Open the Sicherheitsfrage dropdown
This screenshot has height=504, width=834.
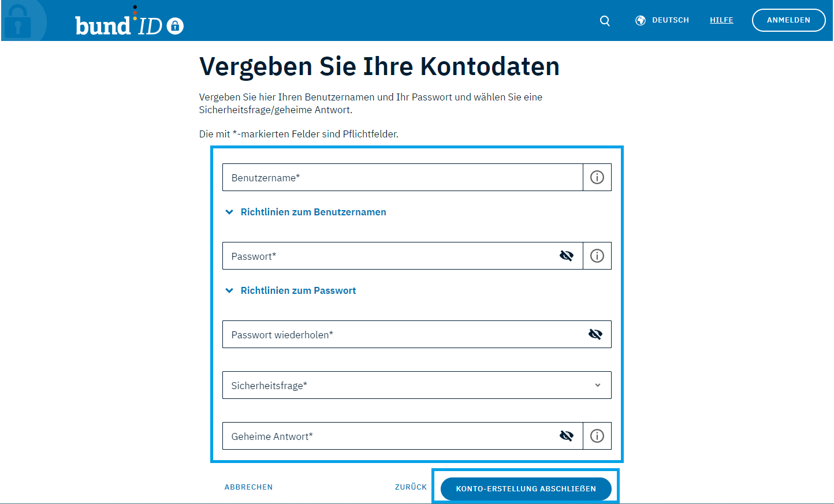[x=417, y=385]
